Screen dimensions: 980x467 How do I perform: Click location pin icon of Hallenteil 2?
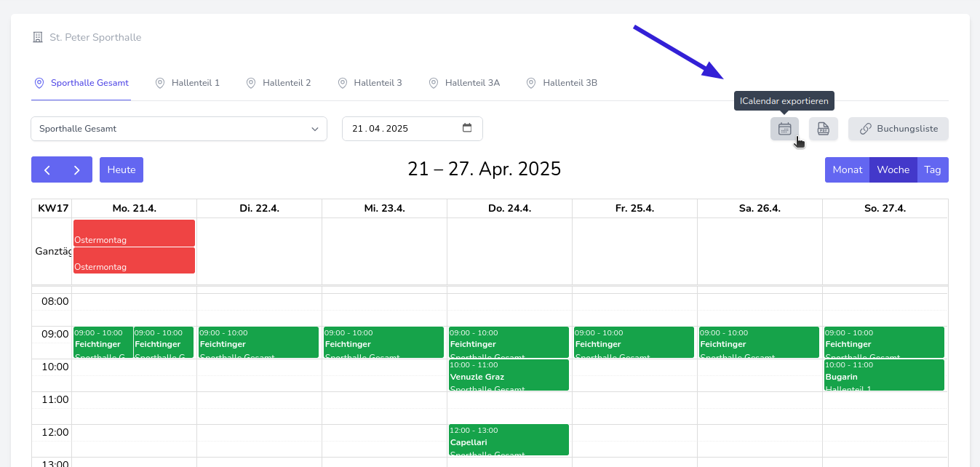pos(251,83)
